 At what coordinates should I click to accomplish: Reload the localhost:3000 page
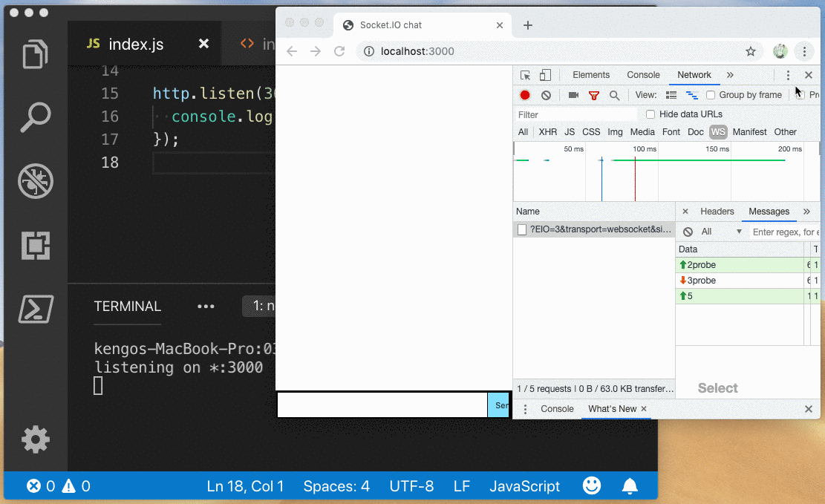click(x=340, y=51)
